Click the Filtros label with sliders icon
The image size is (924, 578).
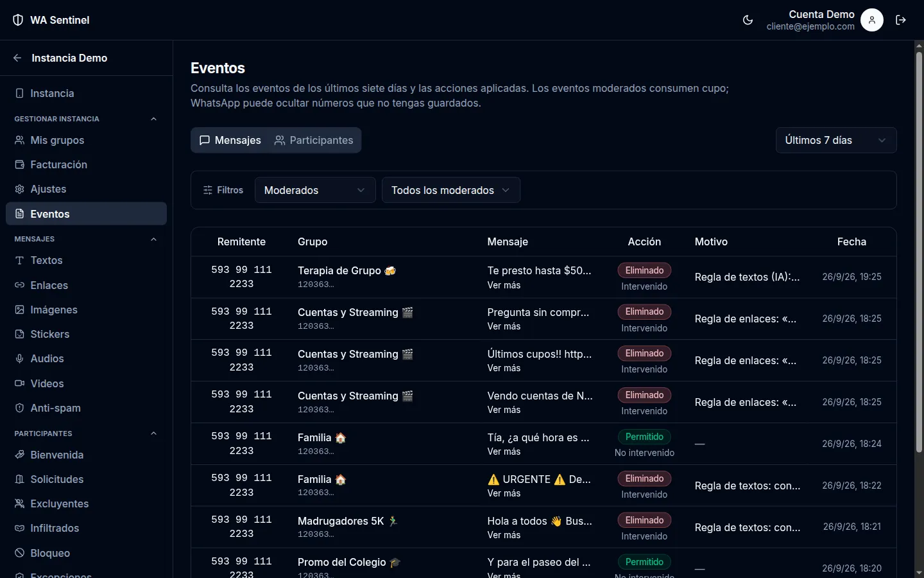(223, 190)
